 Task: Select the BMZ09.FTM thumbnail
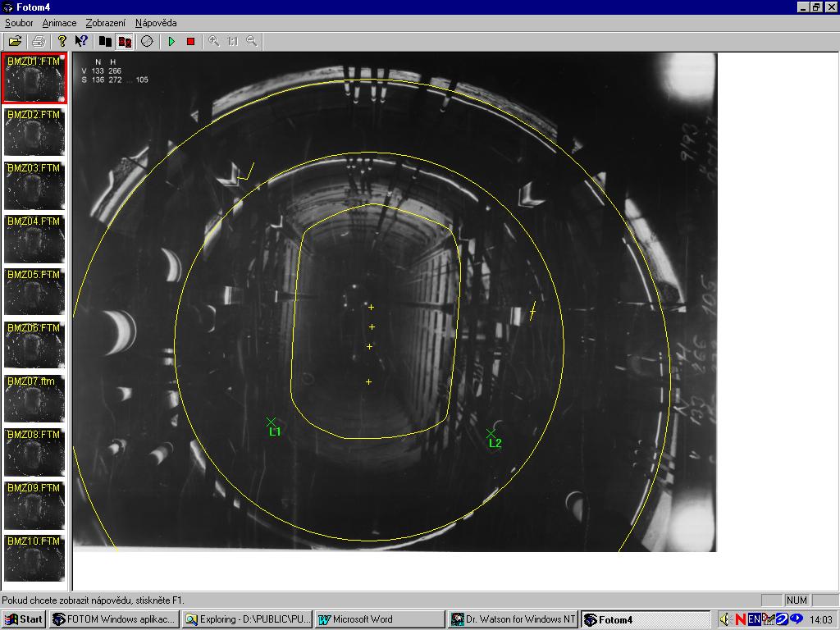pos(34,505)
